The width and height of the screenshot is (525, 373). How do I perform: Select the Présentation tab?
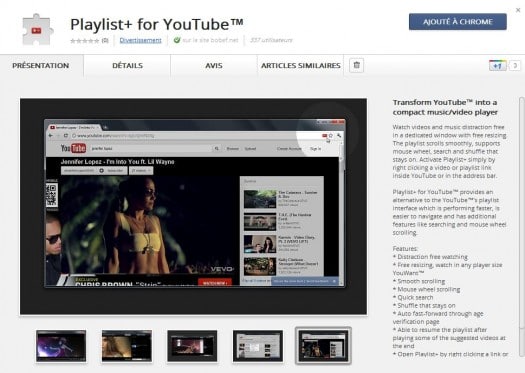point(41,65)
